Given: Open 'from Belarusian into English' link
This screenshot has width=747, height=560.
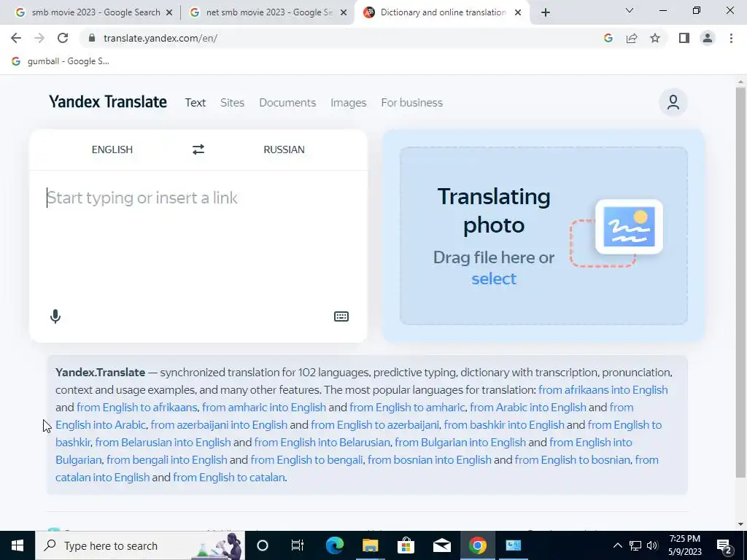Looking at the screenshot, I should pyautogui.click(x=163, y=443).
